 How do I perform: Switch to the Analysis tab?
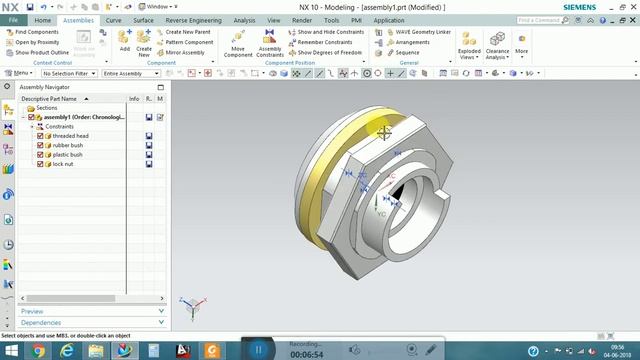pyautogui.click(x=244, y=20)
